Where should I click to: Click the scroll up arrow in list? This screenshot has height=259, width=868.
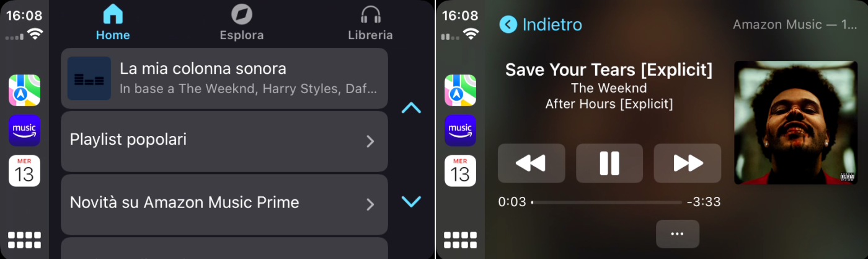(411, 108)
